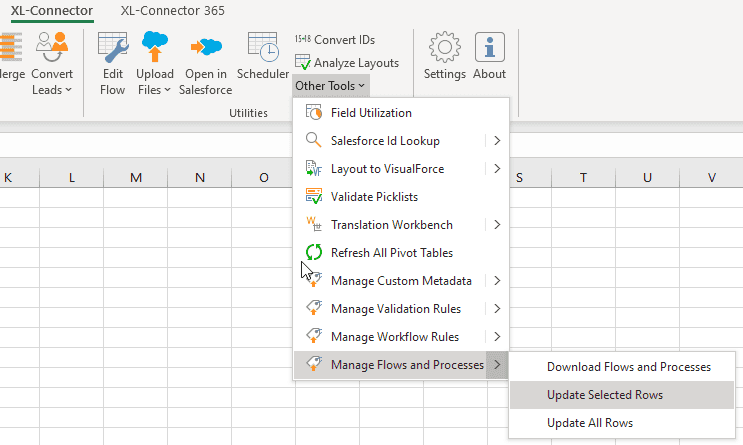Expand the Upload Files dropdown arrow
The image size is (743, 445).
[167, 90]
